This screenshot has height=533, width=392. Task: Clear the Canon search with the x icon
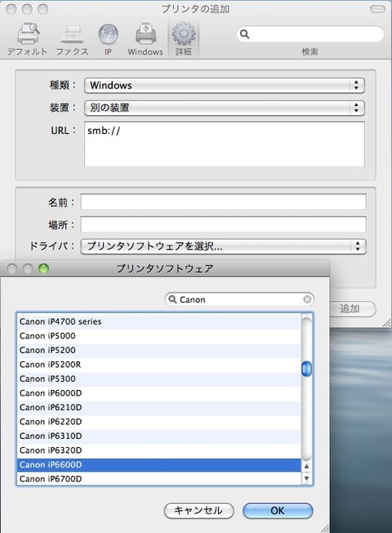coord(307,299)
